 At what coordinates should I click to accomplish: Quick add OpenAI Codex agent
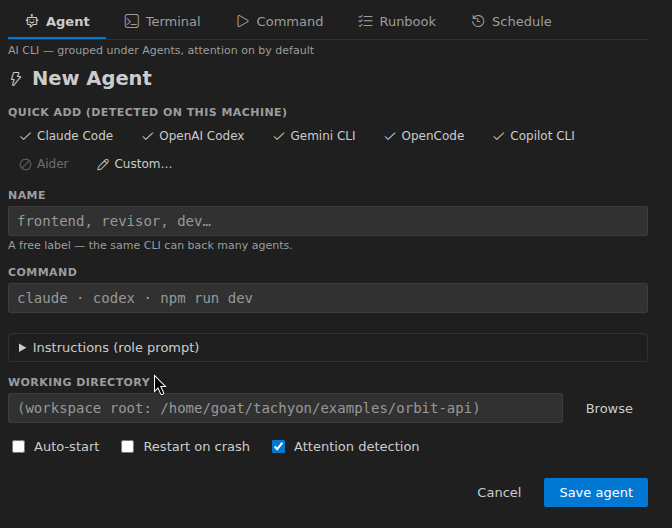click(x=193, y=136)
